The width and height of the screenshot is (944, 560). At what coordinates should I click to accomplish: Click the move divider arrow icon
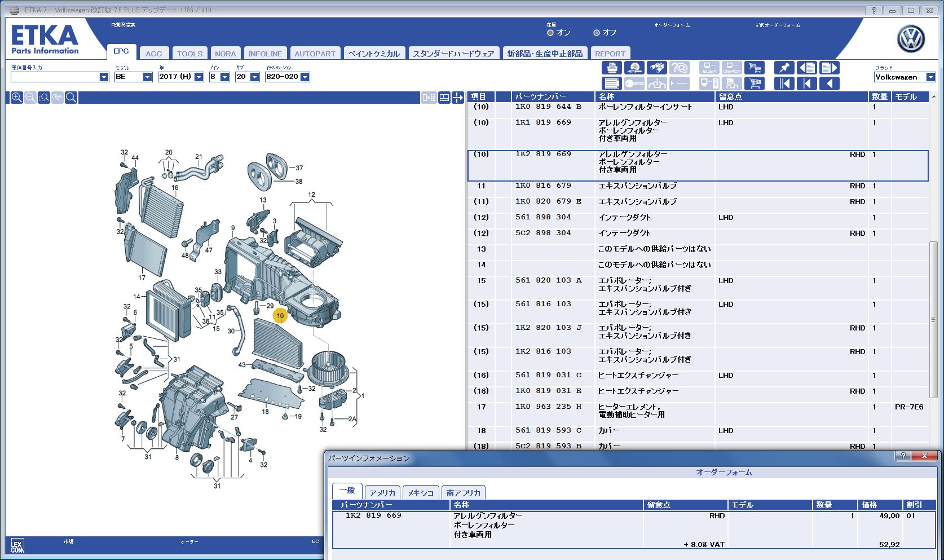point(457,98)
